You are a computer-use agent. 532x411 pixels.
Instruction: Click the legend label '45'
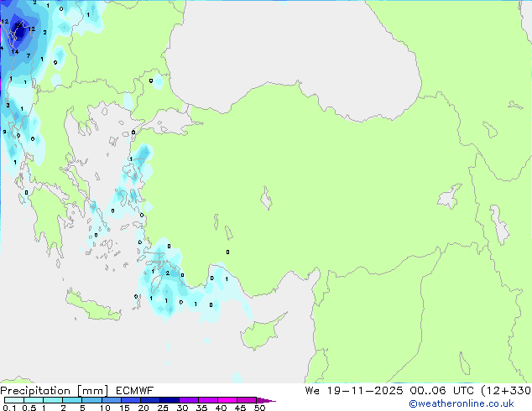coord(240,408)
